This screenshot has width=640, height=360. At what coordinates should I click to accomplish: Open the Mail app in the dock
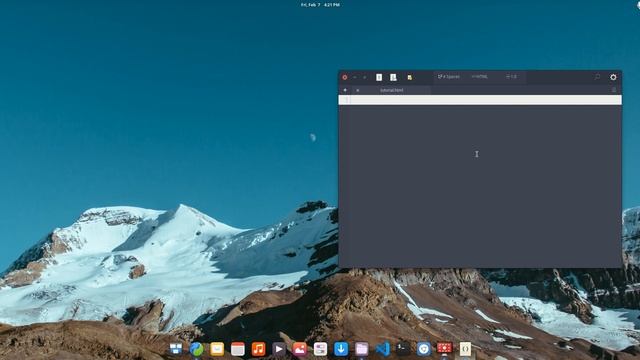pyautogui.click(x=217, y=349)
